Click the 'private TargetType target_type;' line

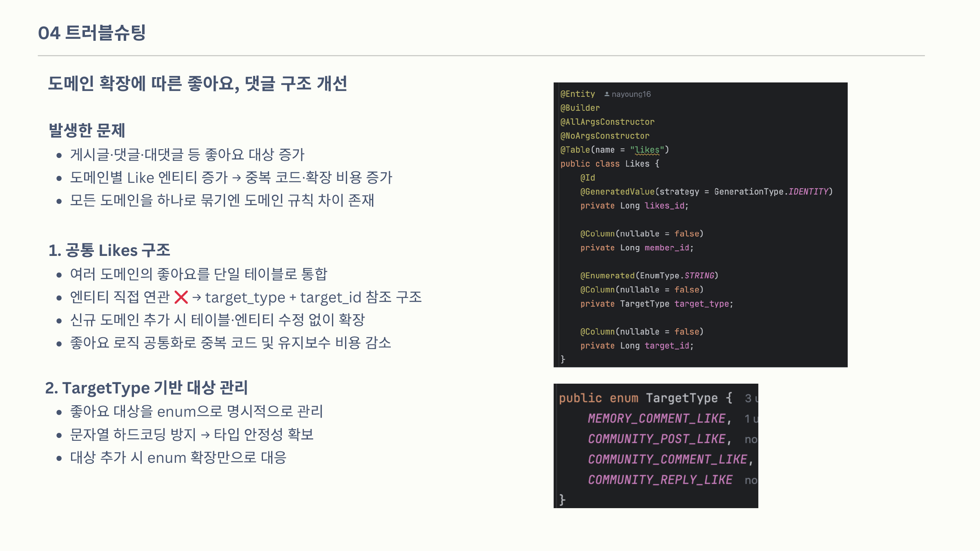(657, 304)
